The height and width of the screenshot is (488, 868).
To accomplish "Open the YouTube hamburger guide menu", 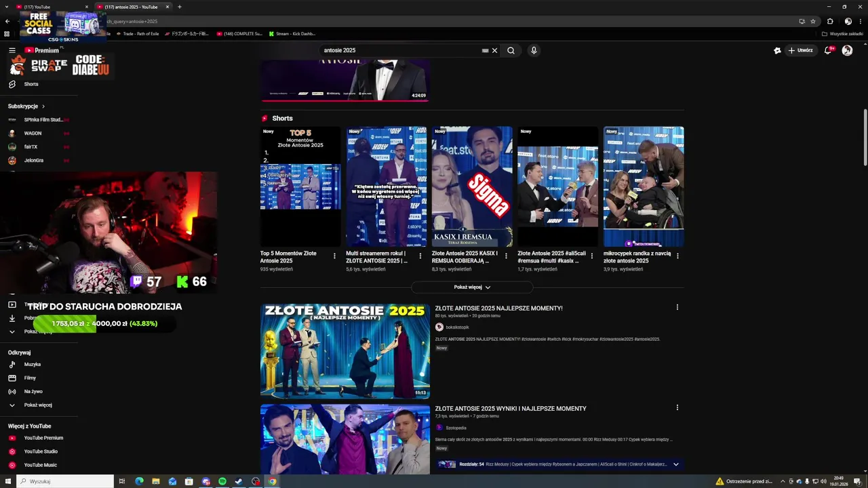I will click(x=12, y=50).
